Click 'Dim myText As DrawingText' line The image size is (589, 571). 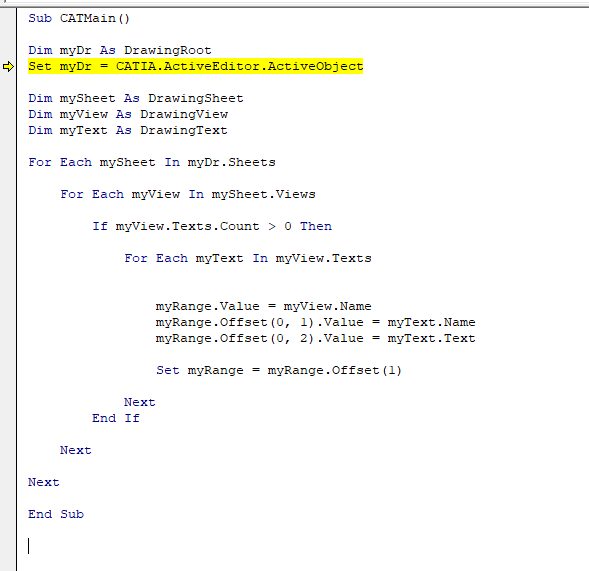128,130
